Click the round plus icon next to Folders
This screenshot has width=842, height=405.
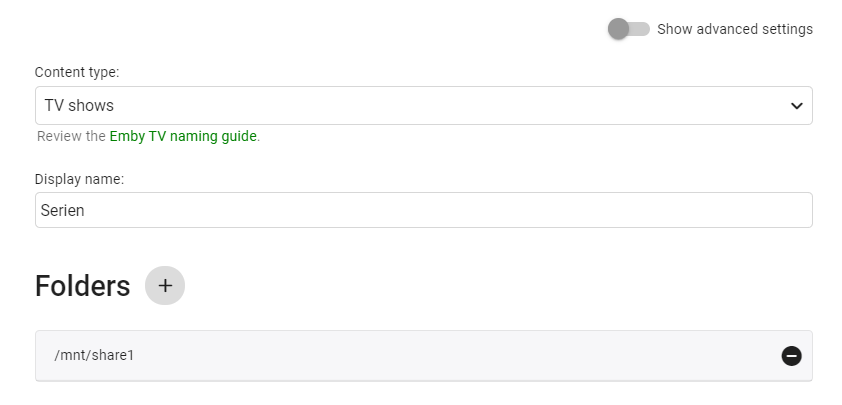click(165, 285)
